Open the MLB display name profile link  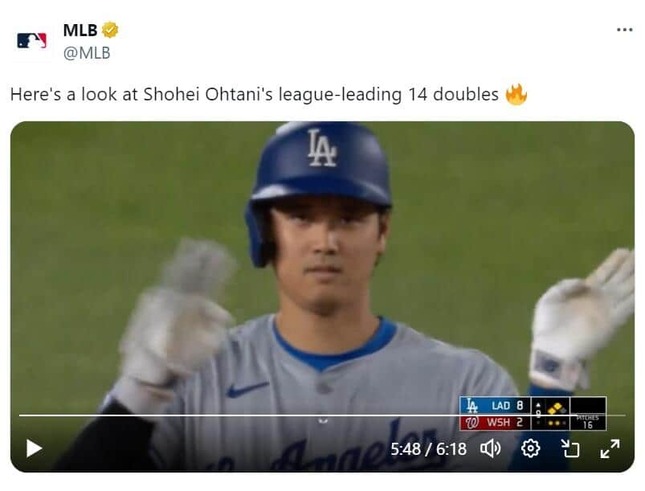pos(80,30)
